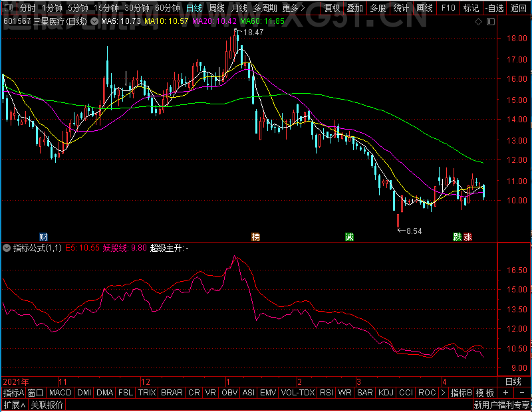The width and height of the screenshot is (532, 412).
Task: Expand the 更多 periods menu
Action: pos(293,8)
